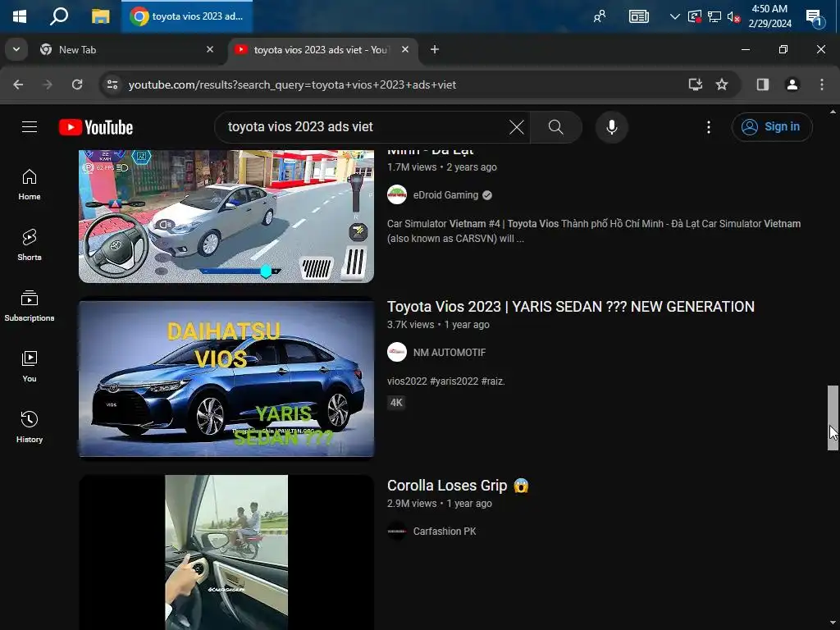Bookmark this page with the star icon
The image size is (840, 630).
coord(722,84)
